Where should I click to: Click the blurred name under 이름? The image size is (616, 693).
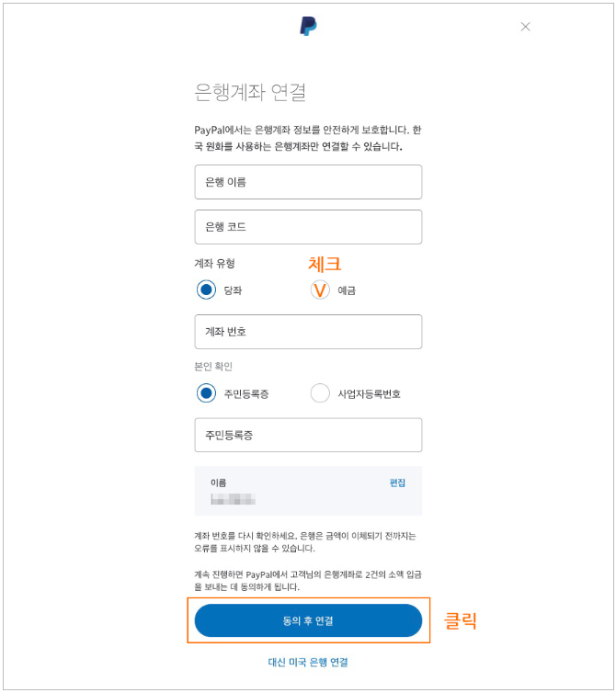point(233,499)
